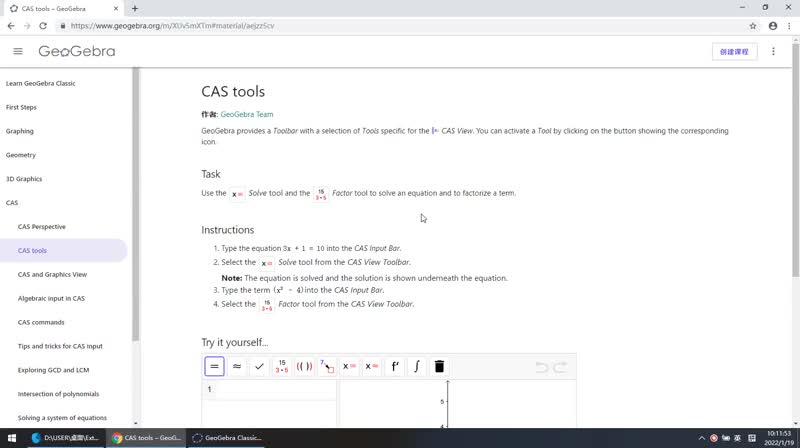The image size is (800, 448).
Task: Open the D:\USER taskbar window
Action: [65, 438]
